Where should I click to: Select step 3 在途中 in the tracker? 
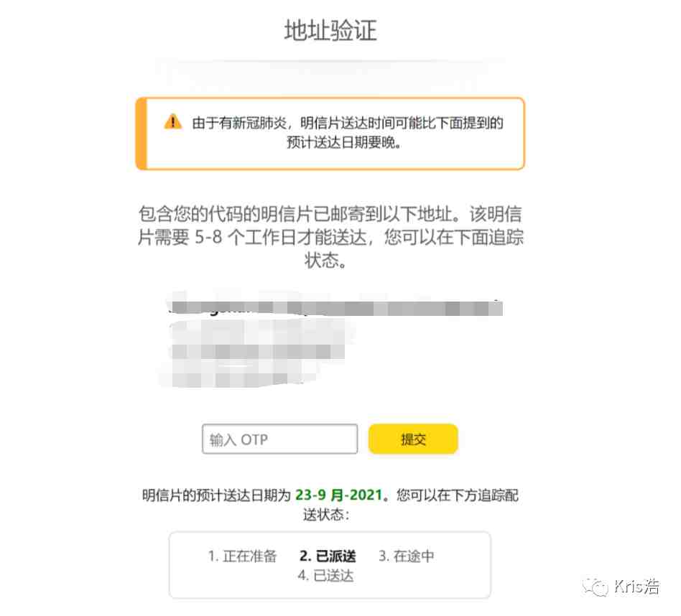point(407,556)
